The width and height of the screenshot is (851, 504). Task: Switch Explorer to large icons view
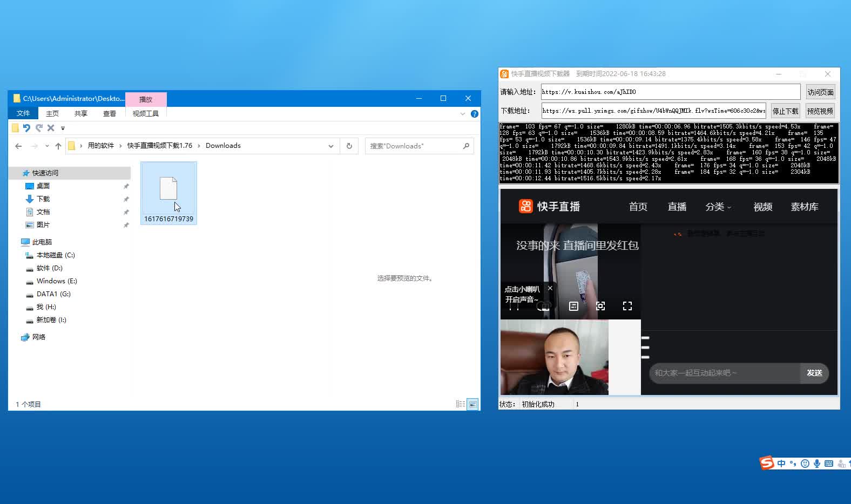[x=472, y=404]
